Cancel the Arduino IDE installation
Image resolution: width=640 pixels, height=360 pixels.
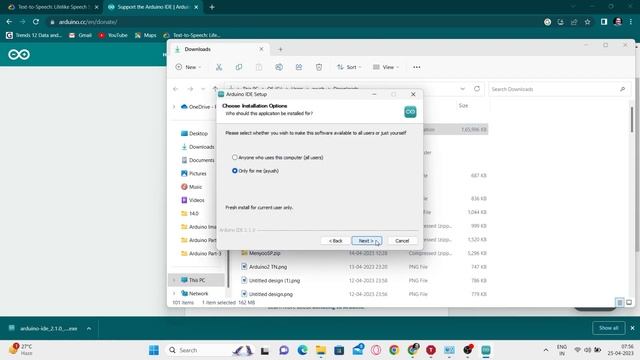[x=402, y=241]
